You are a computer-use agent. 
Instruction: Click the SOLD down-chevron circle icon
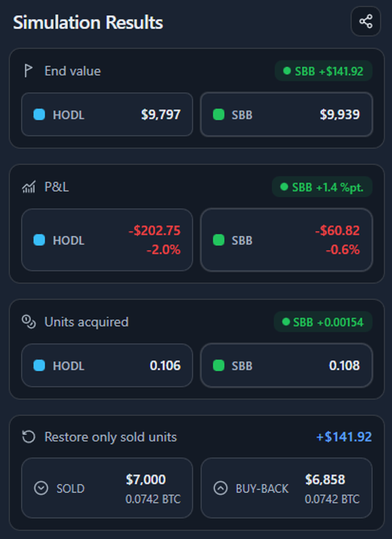[41, 488]
